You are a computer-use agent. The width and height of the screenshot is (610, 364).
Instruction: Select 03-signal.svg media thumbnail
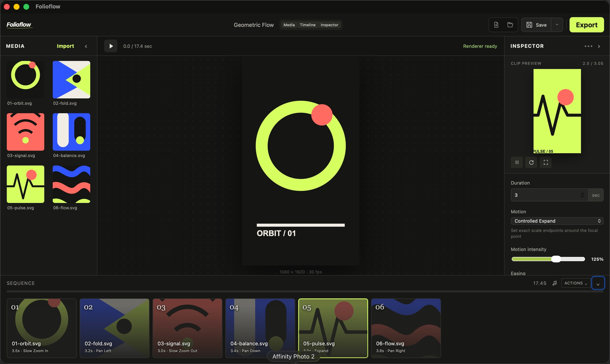coord(26,132)
